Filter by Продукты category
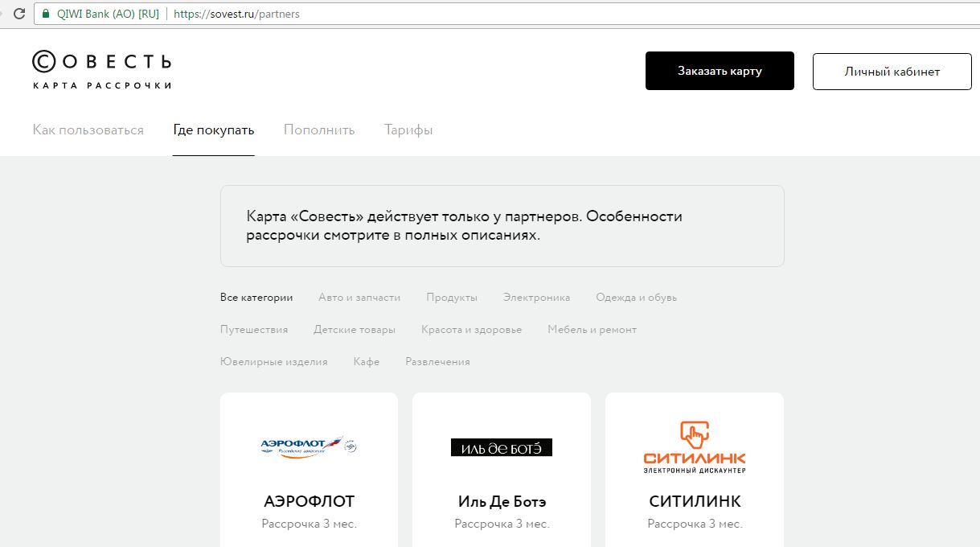This screenshot has width=980, height=547. [452, 298]
